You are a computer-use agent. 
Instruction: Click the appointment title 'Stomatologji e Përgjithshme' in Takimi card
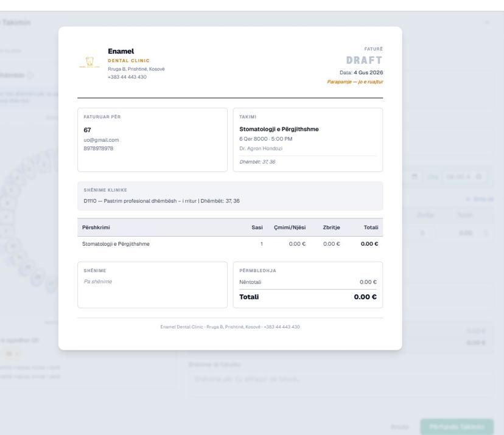(279, 129)
